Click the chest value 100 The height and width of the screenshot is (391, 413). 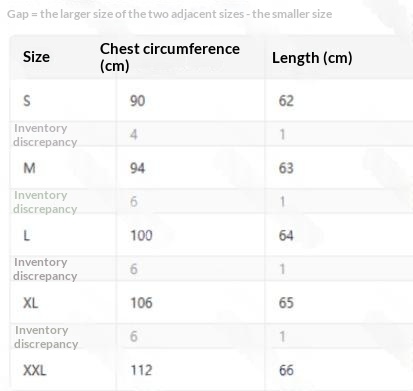tap(141, 236)
